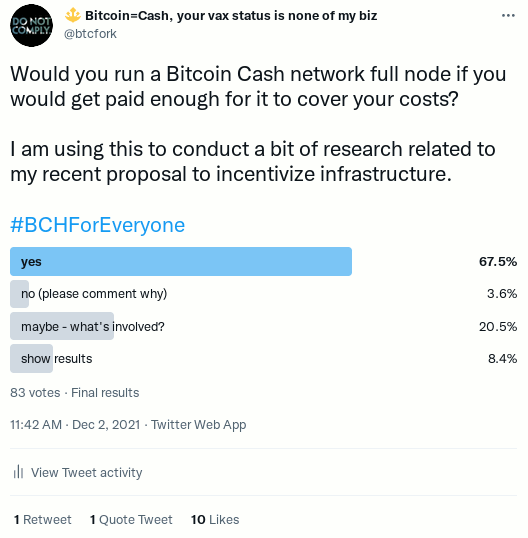
Task: Follow the #BCHForEveryone hashtag
Action: tap(97, 225)
